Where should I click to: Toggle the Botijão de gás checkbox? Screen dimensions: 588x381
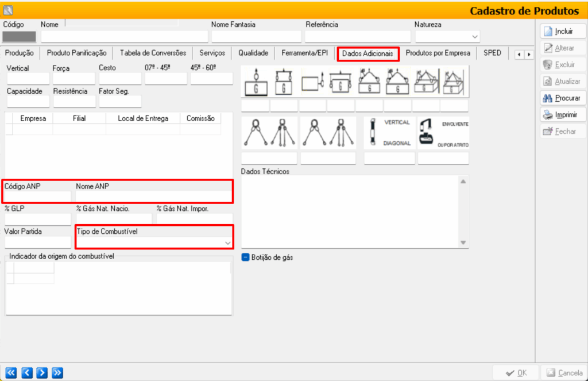245,257
